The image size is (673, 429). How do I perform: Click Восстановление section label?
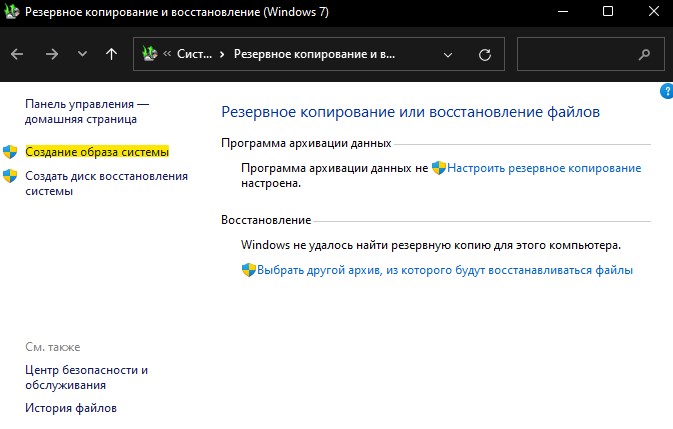pyautogui.click(x=266, y=220)
